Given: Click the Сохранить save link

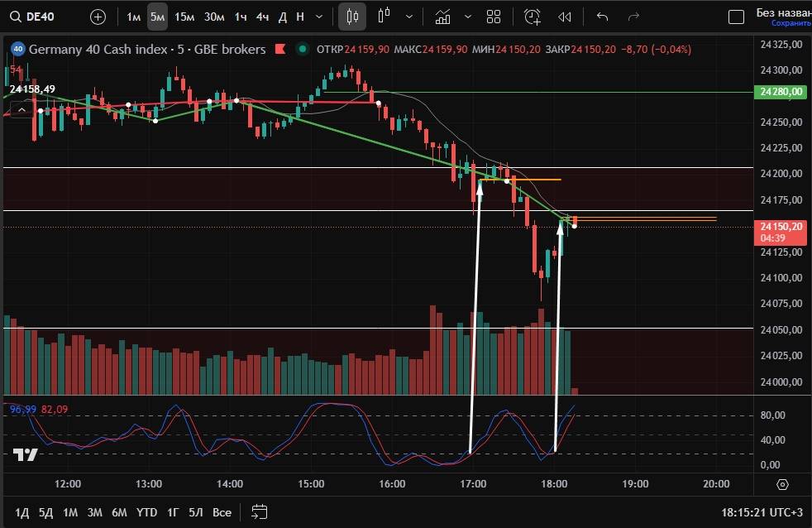Looking at the screenshot, I should [791, 23].
